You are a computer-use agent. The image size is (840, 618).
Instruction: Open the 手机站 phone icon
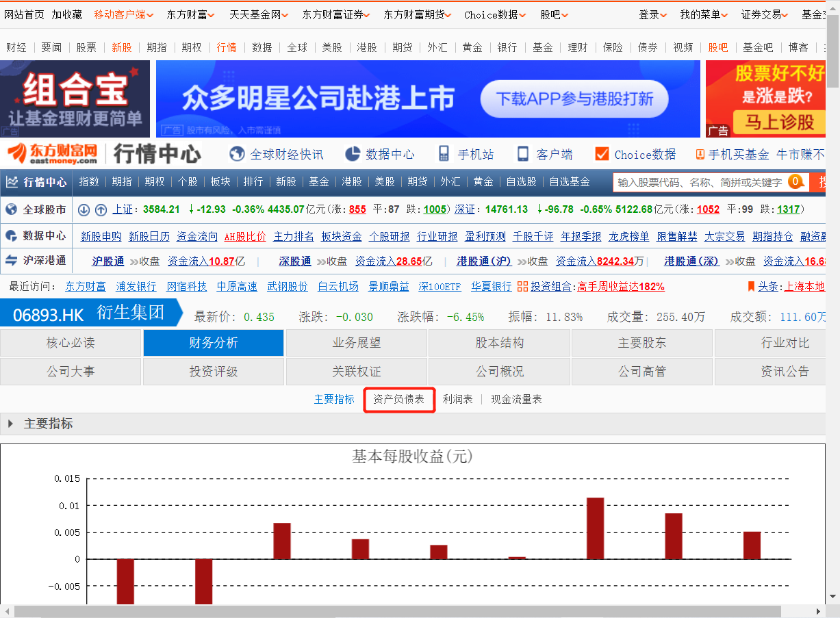point(444,154)
